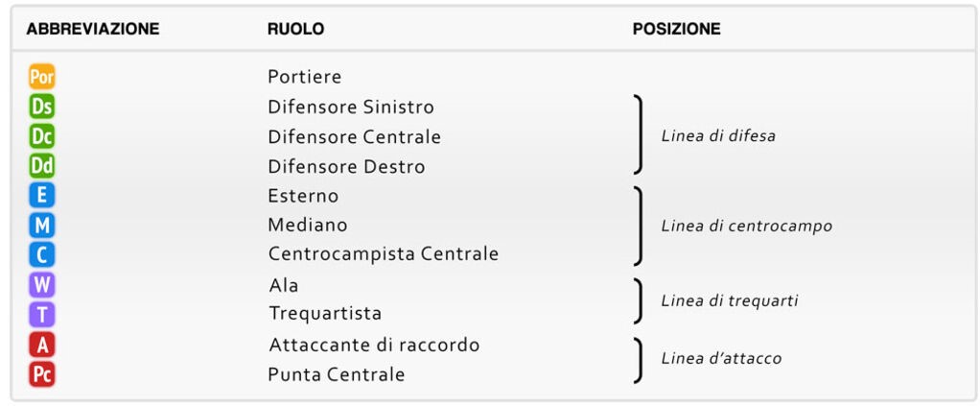Click the orange Por goalkeeper badge
The image size is (980, 406).
pos(42,77)
